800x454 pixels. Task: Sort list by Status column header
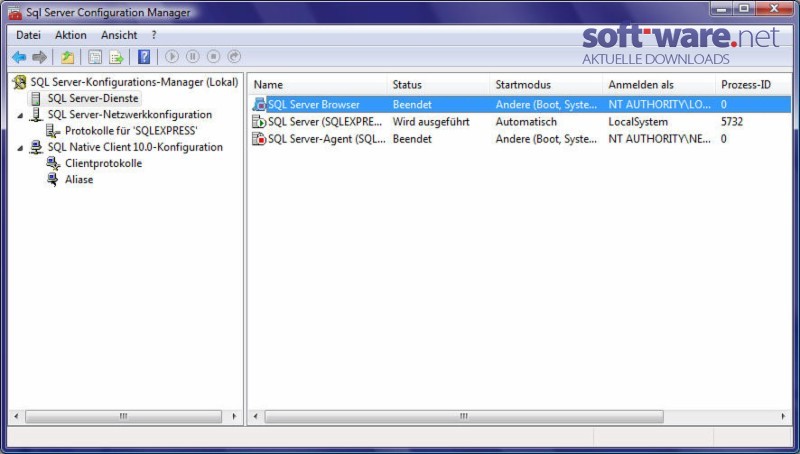[x=438, y=85]
